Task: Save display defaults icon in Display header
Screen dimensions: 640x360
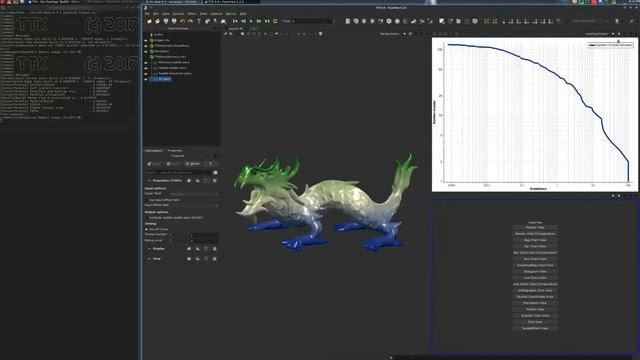Action: tap(215, 249)
